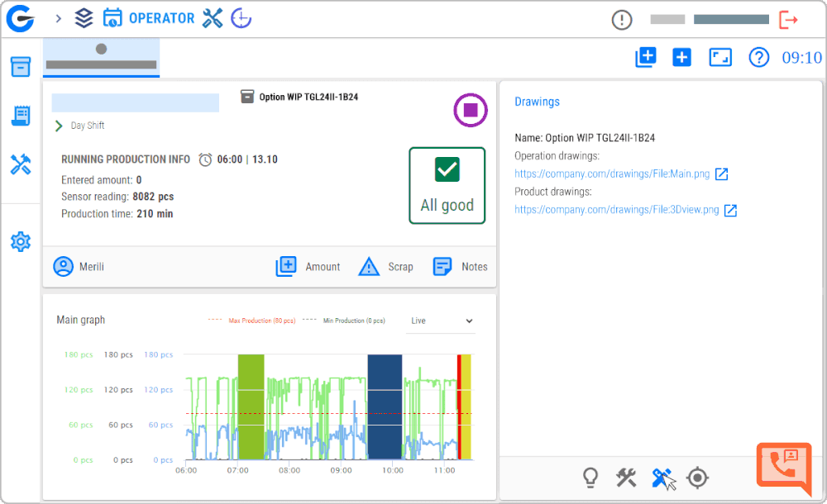Viewport: 827px width, 504px height.
Task: Click the 10:00 label on graph axis
Action: click(392, 470)
